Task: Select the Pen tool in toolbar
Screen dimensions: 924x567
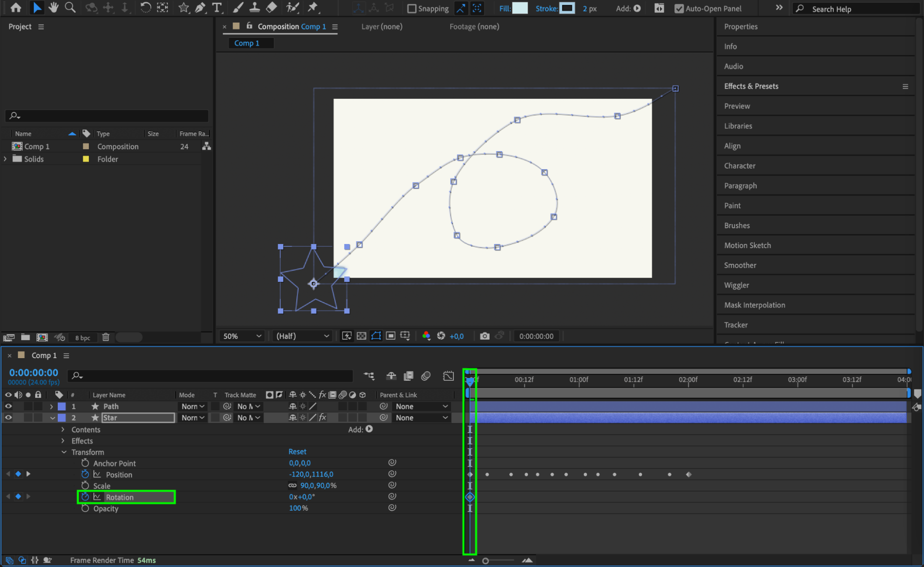Action: click(200, 7)
